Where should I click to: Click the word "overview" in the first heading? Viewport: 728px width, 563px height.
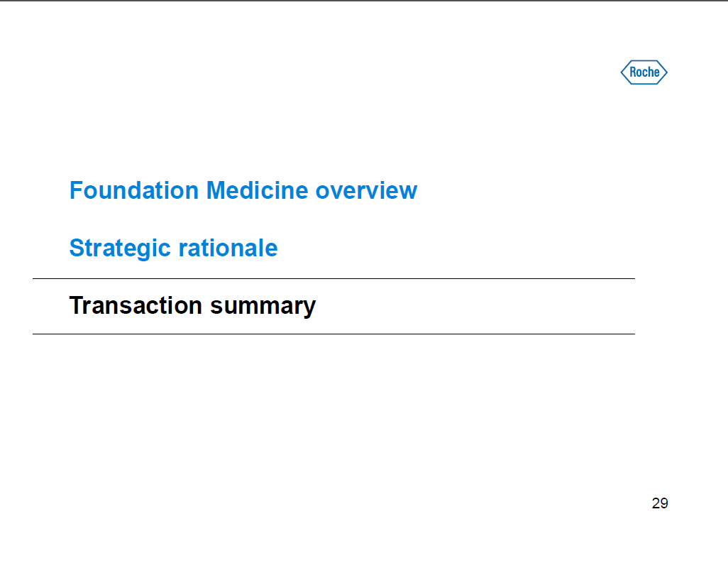click(366, 190)
